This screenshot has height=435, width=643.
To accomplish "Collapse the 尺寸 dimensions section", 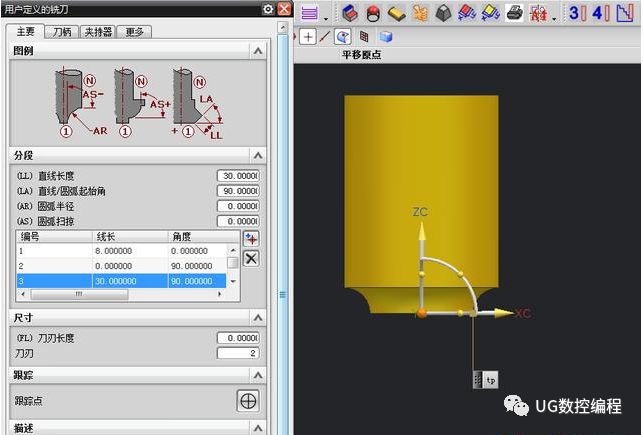I will [258, 318].
